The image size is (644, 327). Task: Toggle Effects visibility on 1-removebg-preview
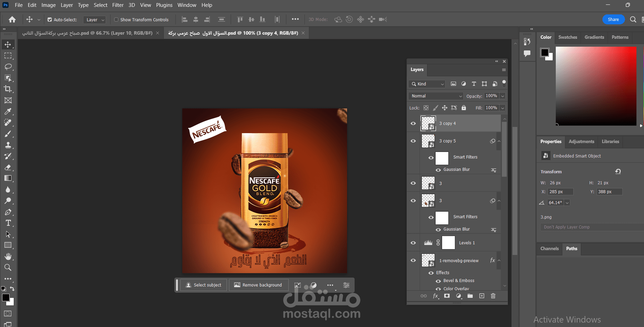point(431,273)
